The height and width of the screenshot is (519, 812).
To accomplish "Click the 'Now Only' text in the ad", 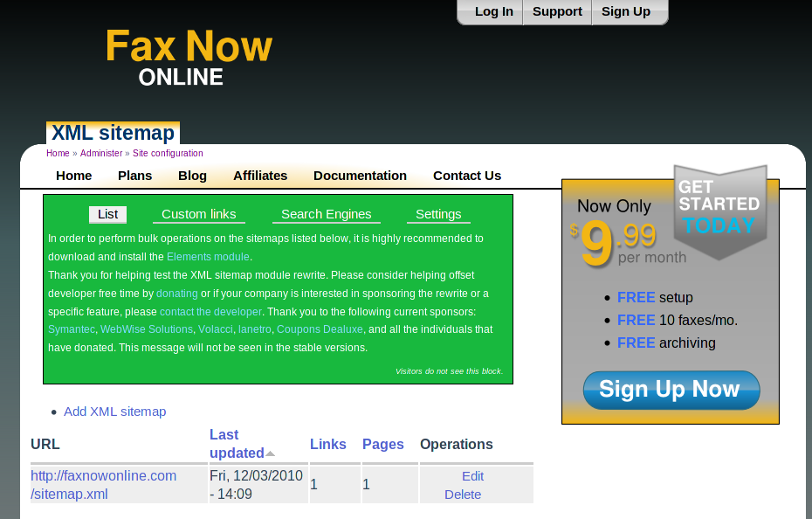I will [614, 206].
